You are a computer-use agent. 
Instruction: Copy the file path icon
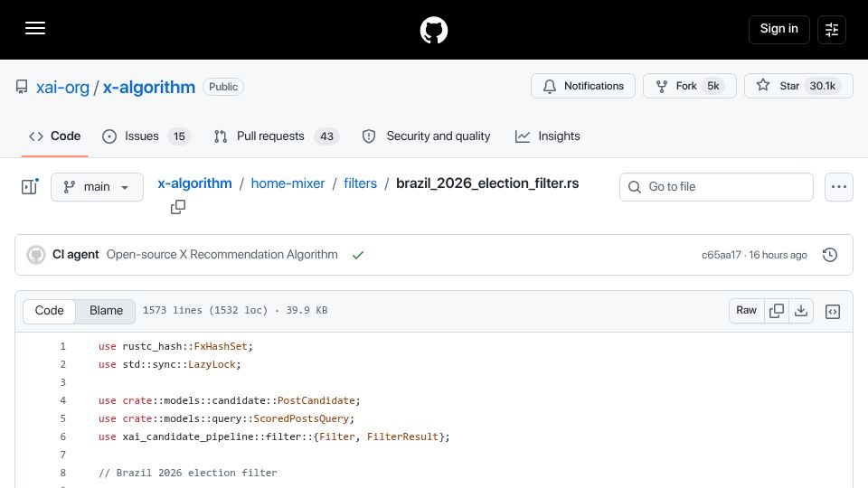click(x=178, y=207)
